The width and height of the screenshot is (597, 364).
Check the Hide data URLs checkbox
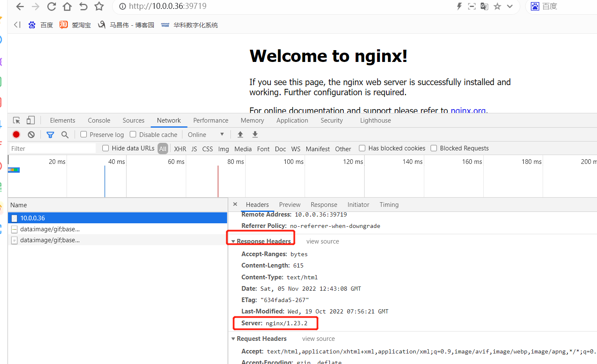coord(106,148)
